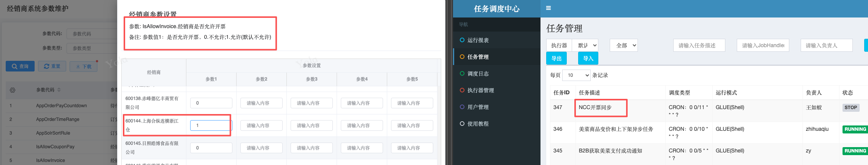Screen dimensions: 868x165
Task: Click the 查询 search button
Action: coord(20,66)
